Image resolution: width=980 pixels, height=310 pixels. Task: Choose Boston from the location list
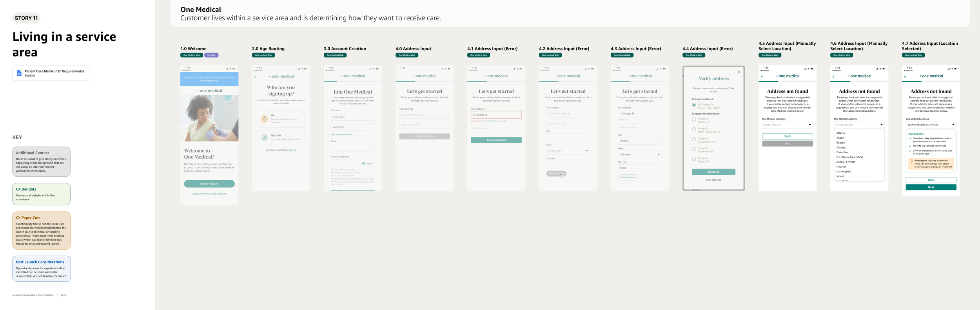[841, 143]
